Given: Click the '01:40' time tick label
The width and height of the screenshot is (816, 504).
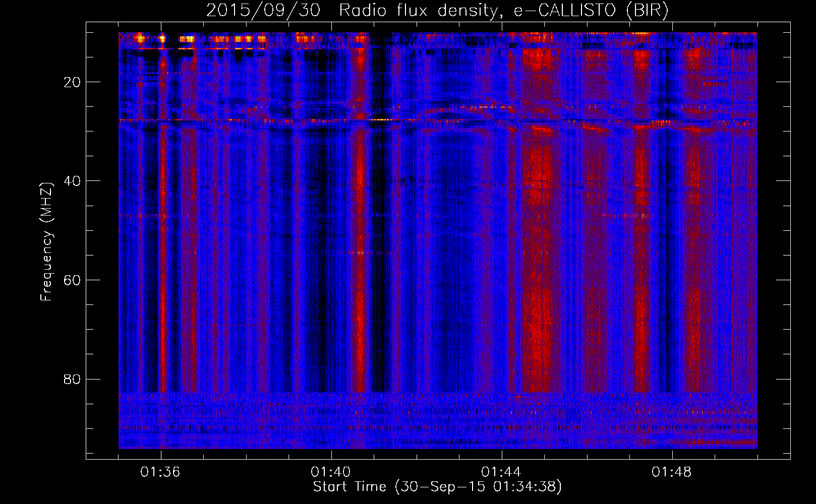Looking at the screenshot, I should coord(331,472).
